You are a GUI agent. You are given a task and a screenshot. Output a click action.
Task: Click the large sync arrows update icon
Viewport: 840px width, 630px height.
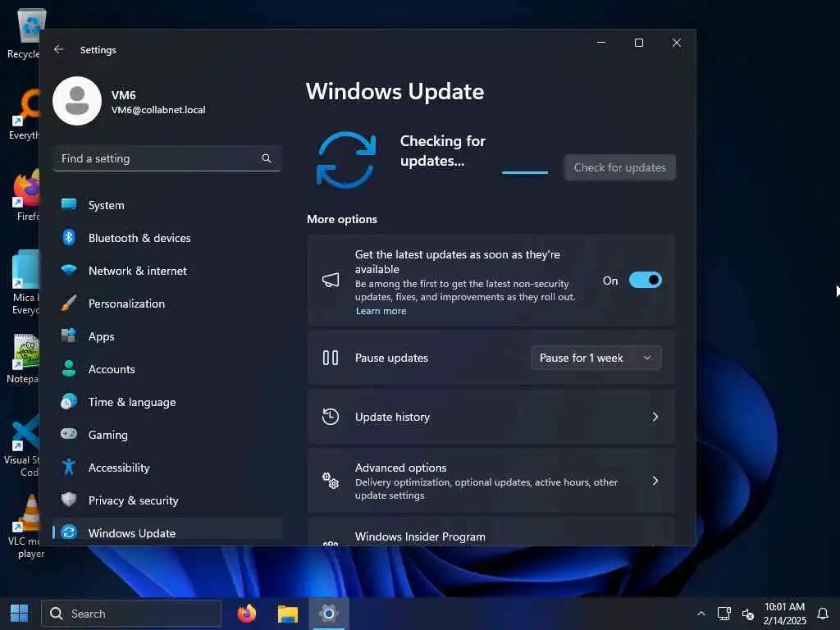point(346,160)
